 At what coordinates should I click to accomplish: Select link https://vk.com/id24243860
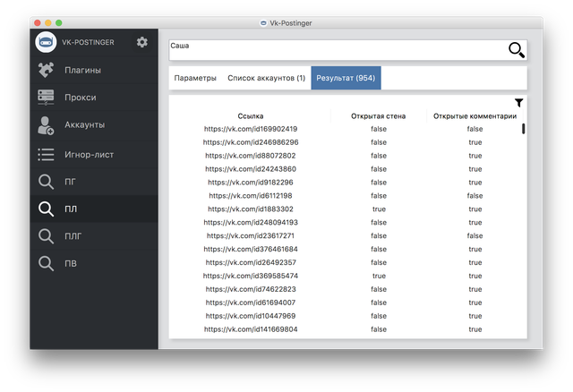click(251, 169)
